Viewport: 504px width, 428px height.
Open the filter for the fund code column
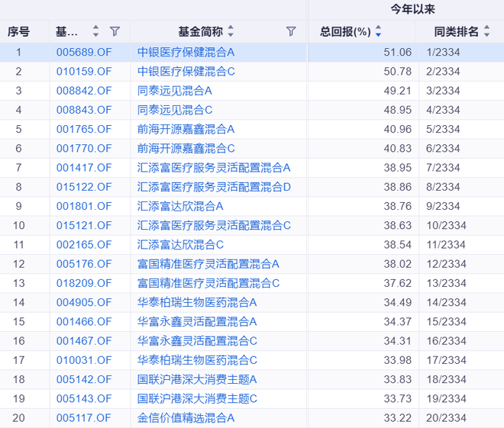coord(115,31)
